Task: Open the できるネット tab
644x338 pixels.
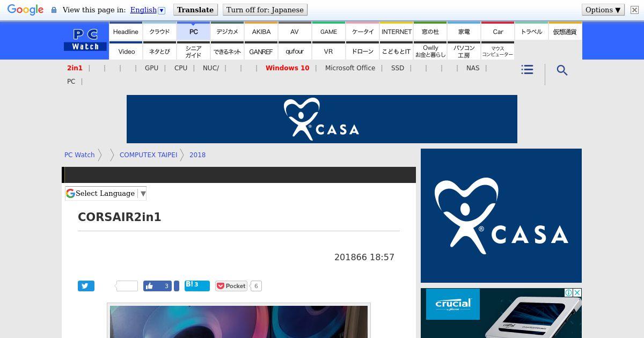Action: [228, 52]
